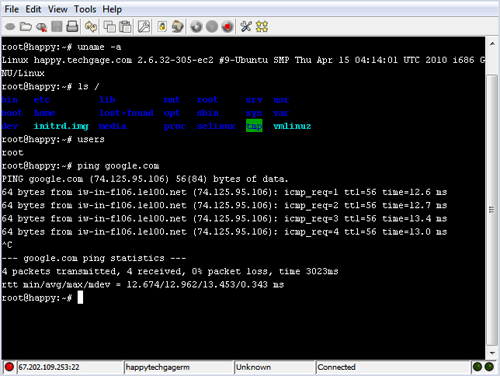Click the scrollbar down arrow
Image resolution: width=500 pixels, height=376 pixels.
(x=492, y=353)
